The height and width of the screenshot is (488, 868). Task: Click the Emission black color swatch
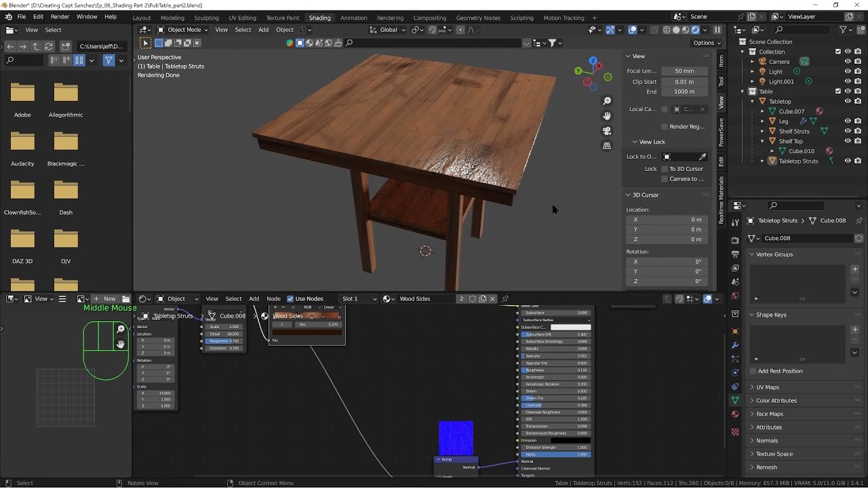tap(570, 441)
